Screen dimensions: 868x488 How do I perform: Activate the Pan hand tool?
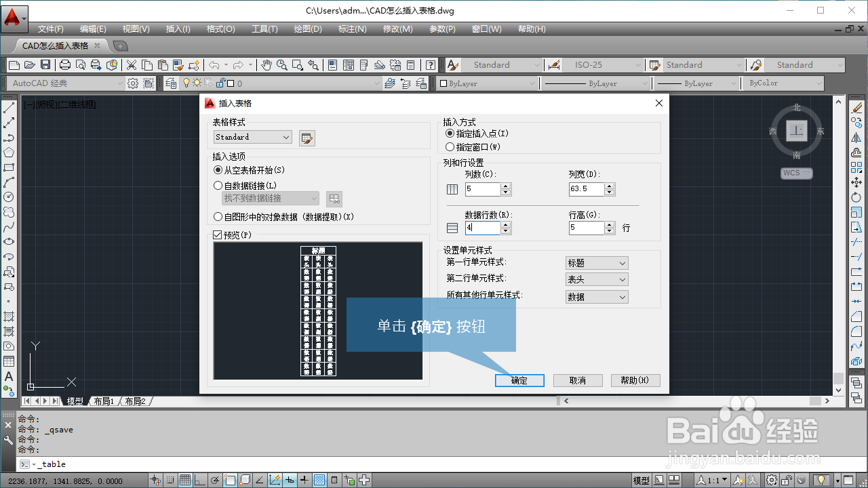point(267,65)
